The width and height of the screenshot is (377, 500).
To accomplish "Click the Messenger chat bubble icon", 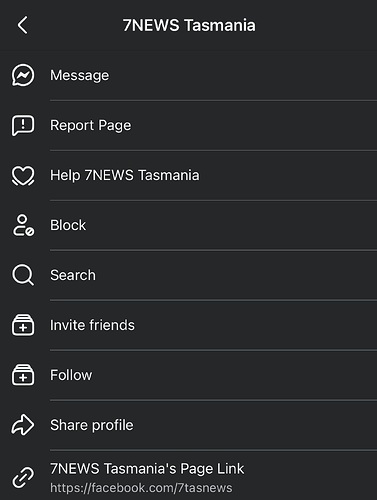I will click(x=23, y=75).
